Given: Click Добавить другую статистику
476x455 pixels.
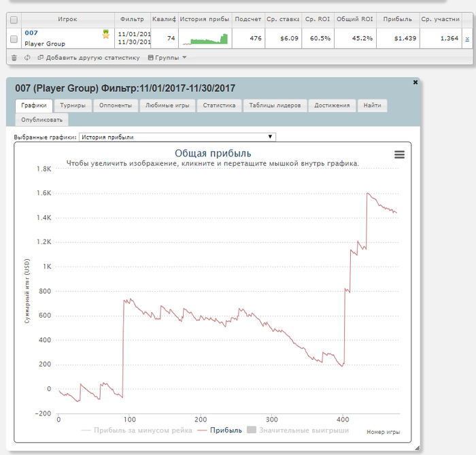Looking at the screenshot, I should (x=88, y=58).
